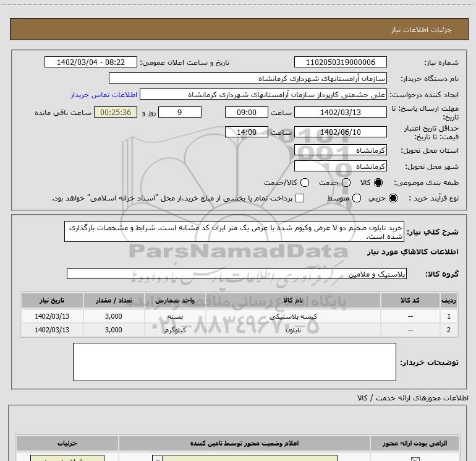Click the پلاستیک و ملامین goods group field

[x=237, y=274]
